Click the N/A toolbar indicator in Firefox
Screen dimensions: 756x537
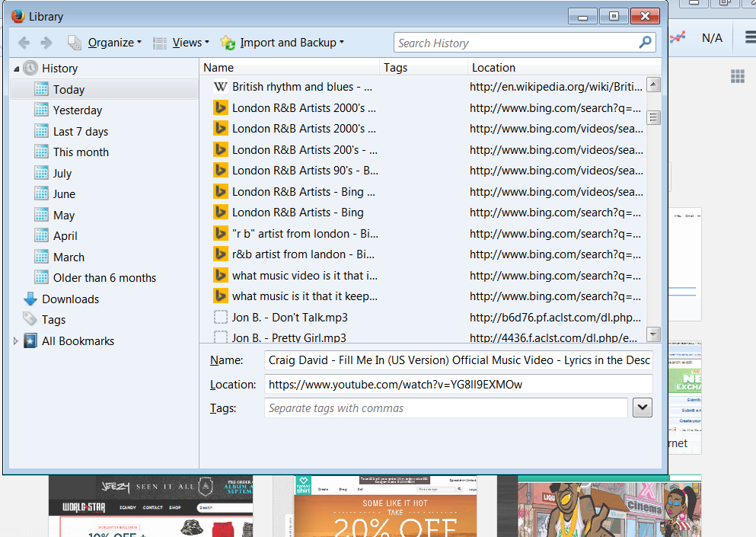712,38
